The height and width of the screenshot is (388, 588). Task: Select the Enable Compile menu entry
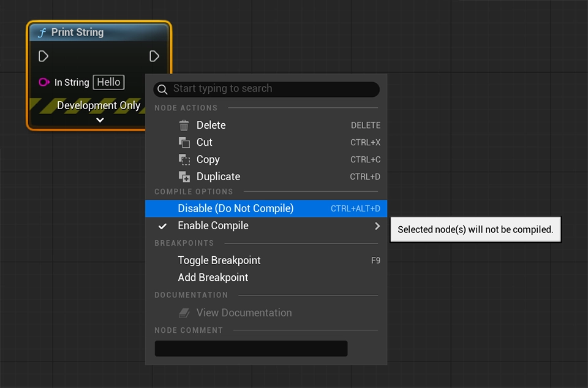266,226
